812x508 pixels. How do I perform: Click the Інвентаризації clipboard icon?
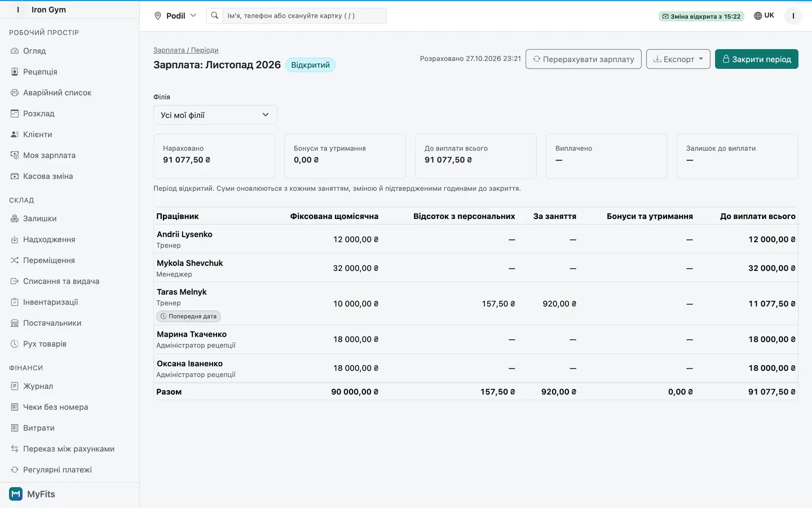[15, 302]
